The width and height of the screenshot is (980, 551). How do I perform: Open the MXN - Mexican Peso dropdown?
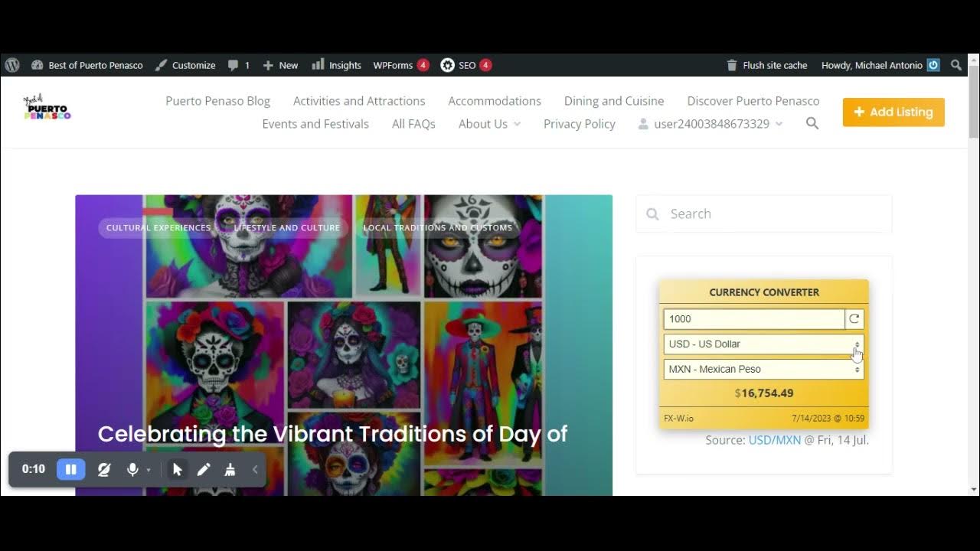(763, 369)
